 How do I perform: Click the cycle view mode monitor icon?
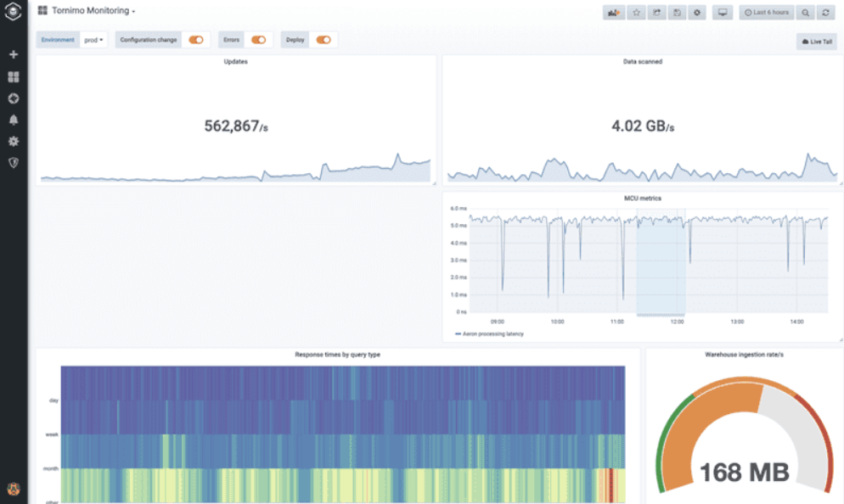723,13
